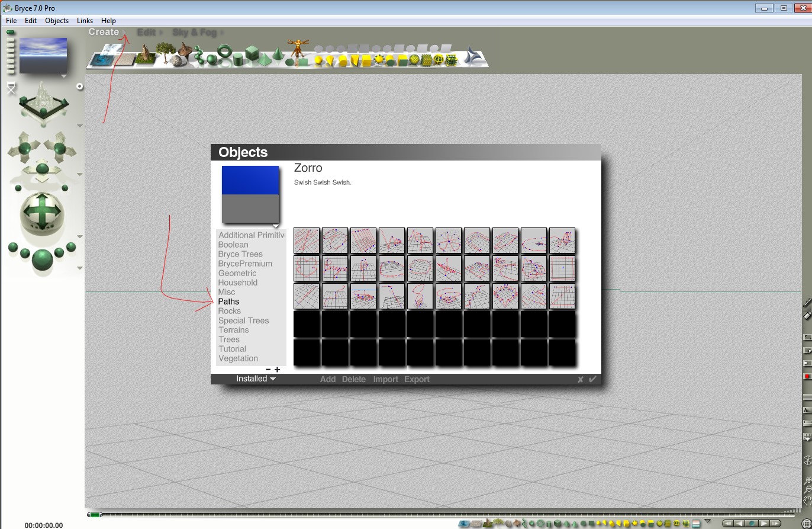Remove a category with the minus button
The height and width of the screenshot is (529, 812).
268,370
